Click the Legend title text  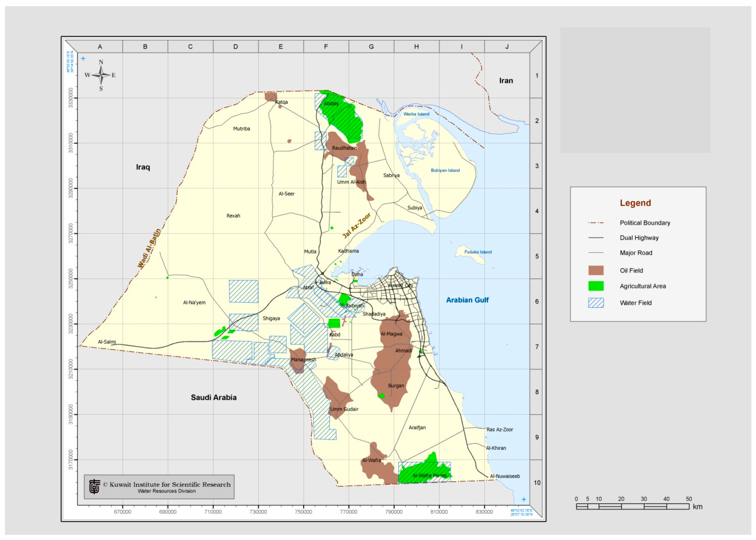click(x=635, y=203)
